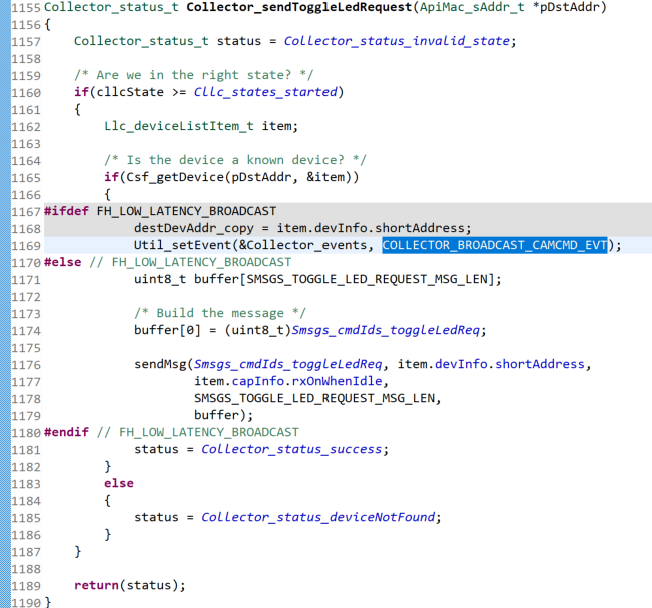
Task: Click the highlighted COLLECTOR_BROADCAST_CAMCMD_EVT text
Action: point(495,245)
